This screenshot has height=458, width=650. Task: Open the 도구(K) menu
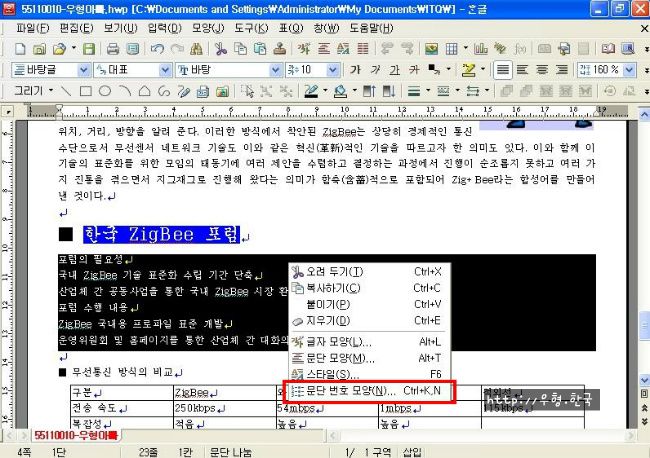click(x=251, y=28)
